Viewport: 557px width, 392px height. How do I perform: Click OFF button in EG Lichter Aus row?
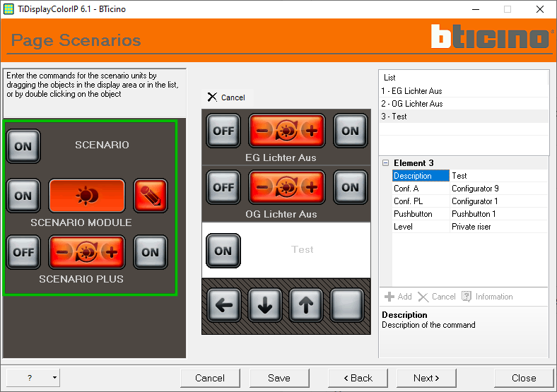click(x=223, y=131)
